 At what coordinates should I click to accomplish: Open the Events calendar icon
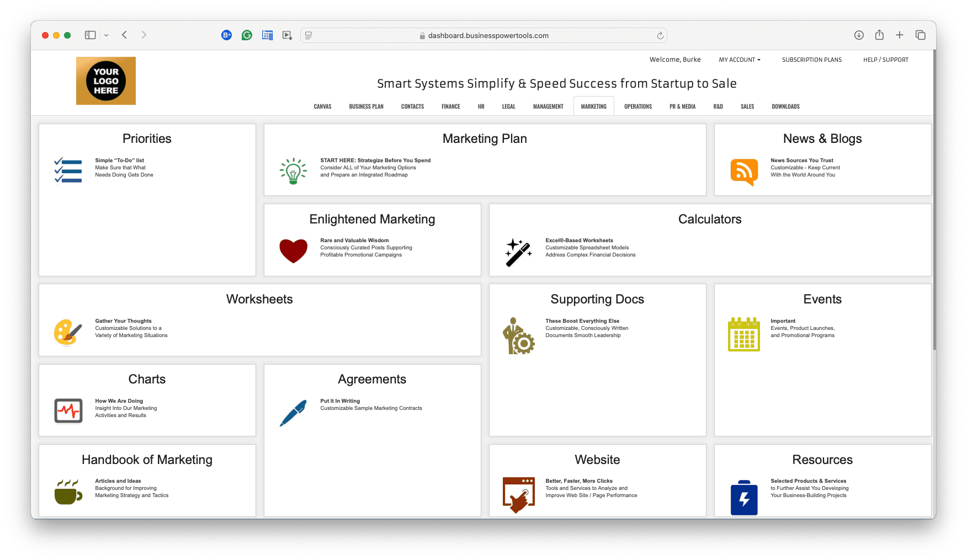pos(743,334)
